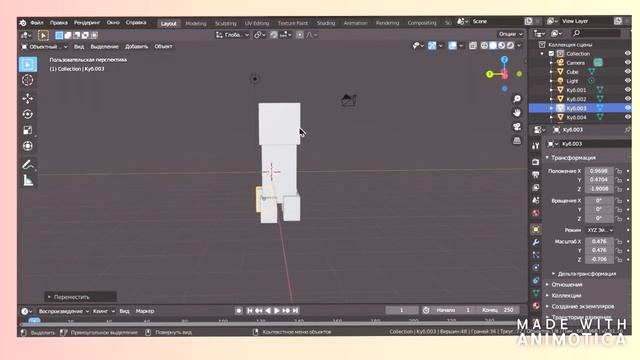This screenshot has height=360, width=640.
Task: Toggle camera view with the camera icon
Action: click(x=517, y=127)
